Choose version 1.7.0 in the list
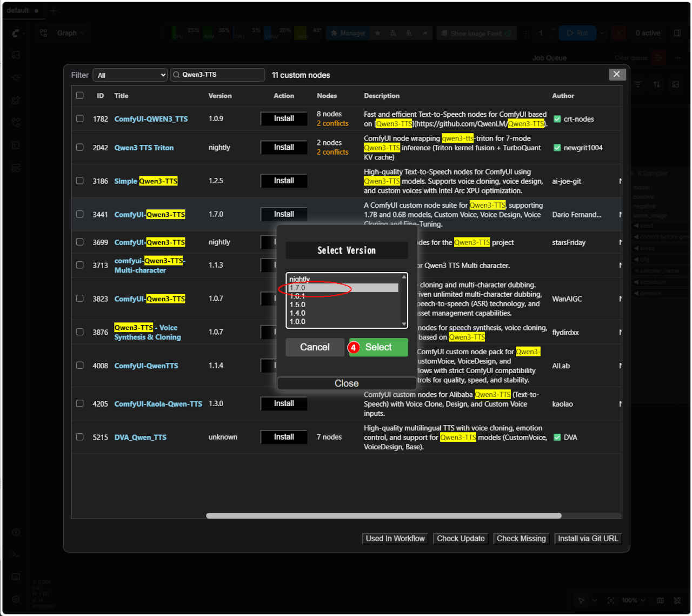Image resolution: width=692 pixels, height=616 pixels. (344, 288)
